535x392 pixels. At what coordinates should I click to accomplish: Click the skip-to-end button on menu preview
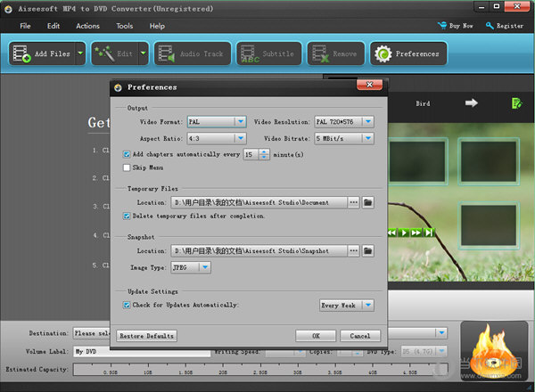pos(428,233)
